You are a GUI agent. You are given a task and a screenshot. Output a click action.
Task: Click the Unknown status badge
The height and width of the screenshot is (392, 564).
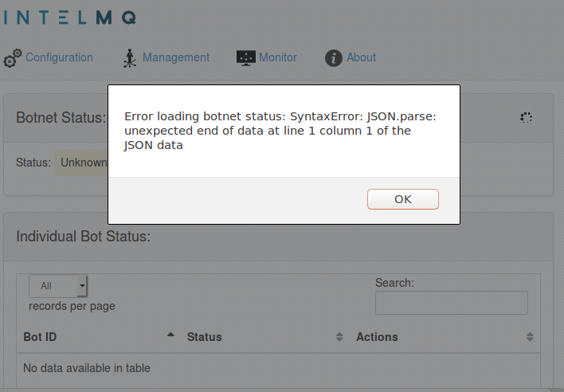83,163
